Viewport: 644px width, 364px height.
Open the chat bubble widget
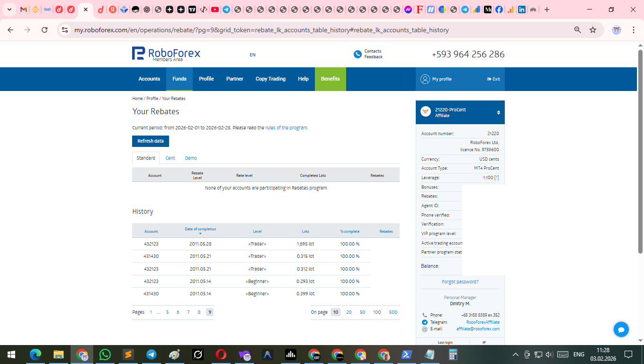click(x=621, y=329)
